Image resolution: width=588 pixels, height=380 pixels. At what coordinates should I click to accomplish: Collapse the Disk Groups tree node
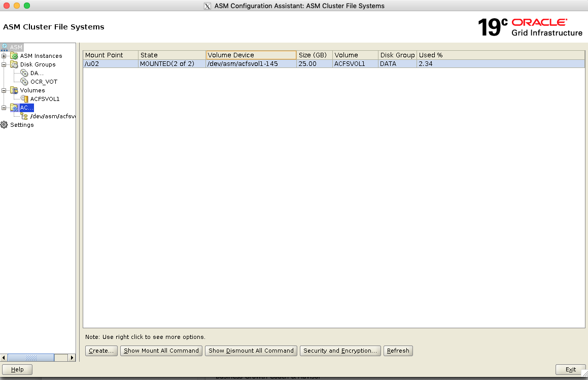point(4,64)
